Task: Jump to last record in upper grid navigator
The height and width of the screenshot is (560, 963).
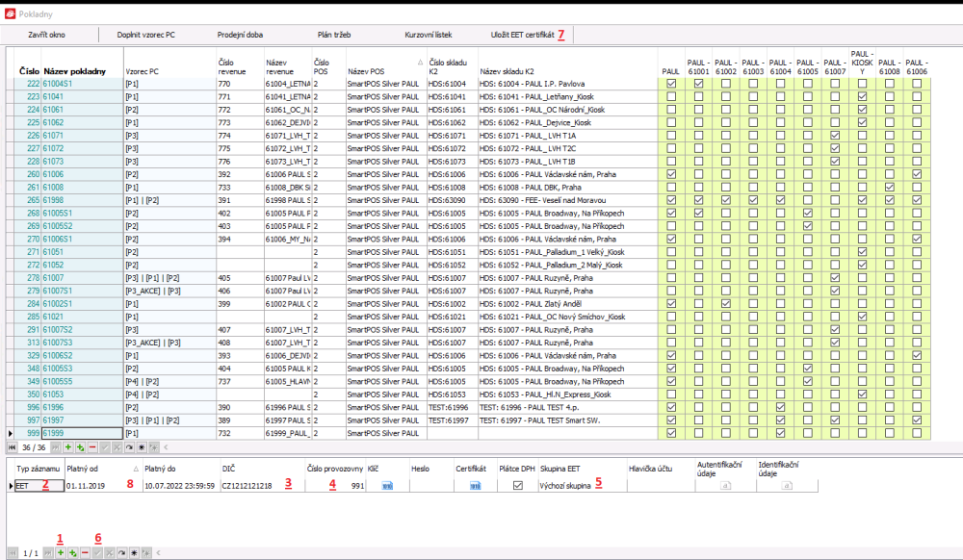Action: coord(56,447)
